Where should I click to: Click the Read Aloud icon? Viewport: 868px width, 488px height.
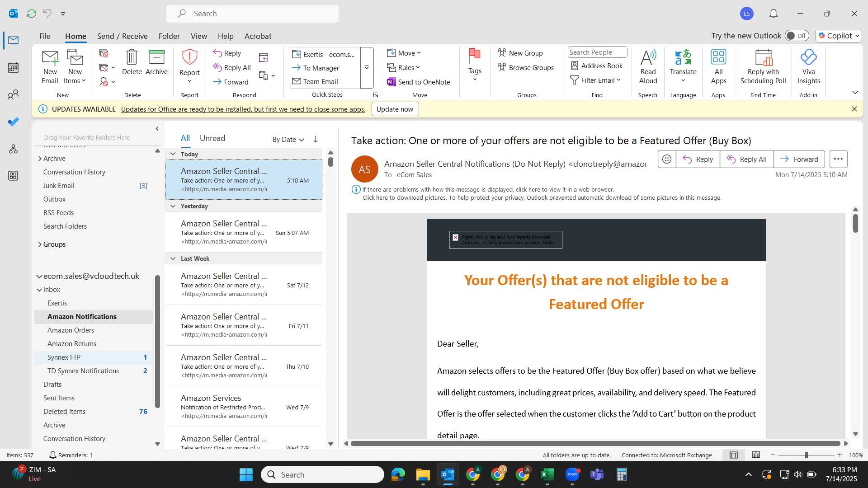648,67
